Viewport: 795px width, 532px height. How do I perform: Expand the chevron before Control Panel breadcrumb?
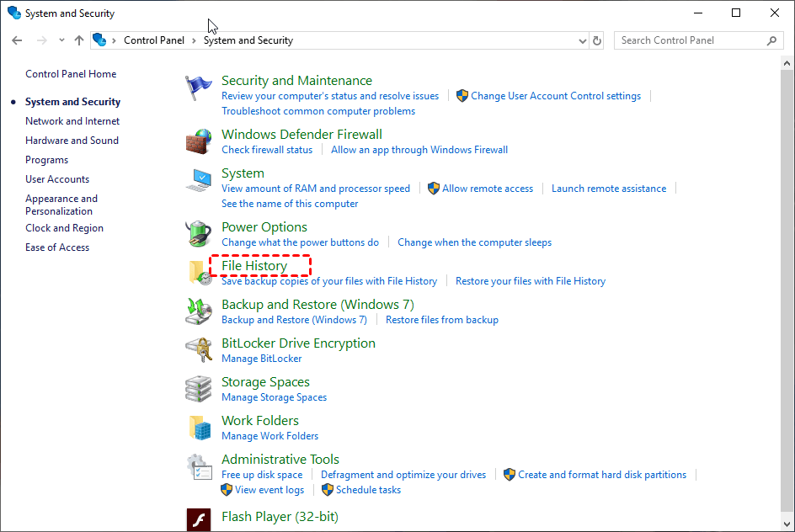(114, 40)
